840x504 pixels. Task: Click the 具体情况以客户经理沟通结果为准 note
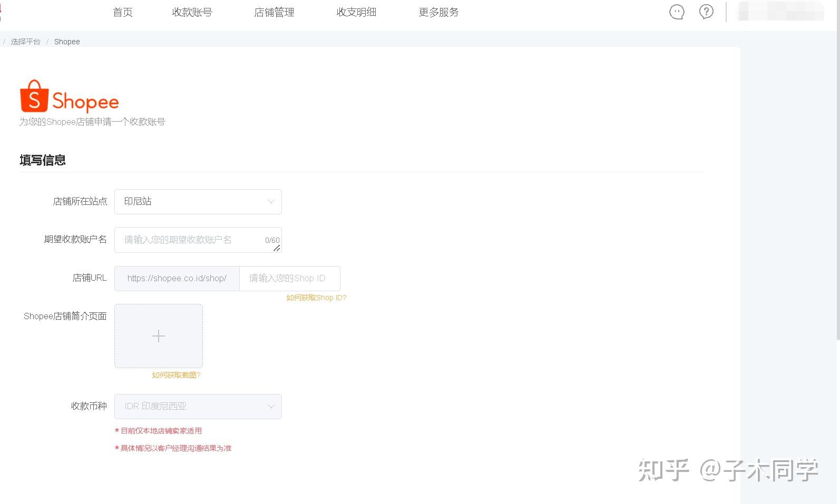(173, 448)
